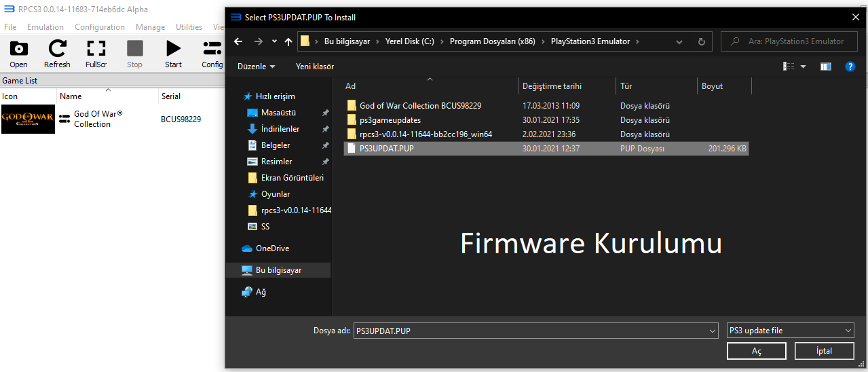Open the help question mark icon
The height and width of the screenshot is (372, 868).
pos(850,67)
